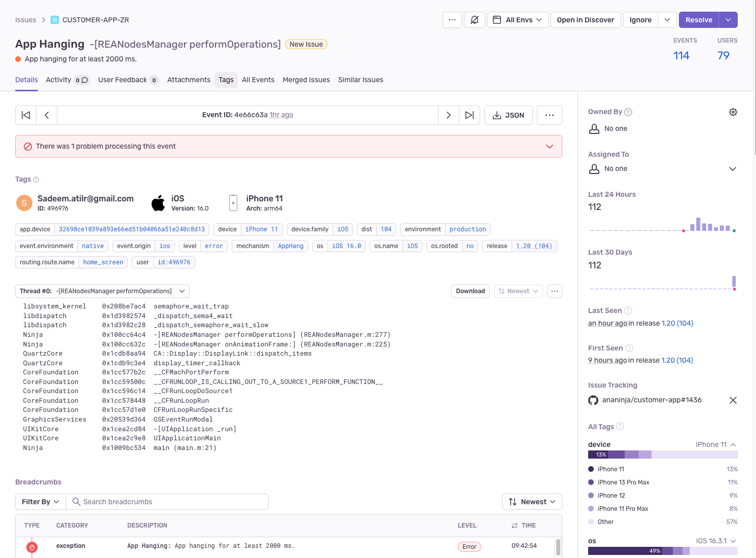This screenshot has height=558, width=756.
Task: Remove the linked GitHub issue with X
Action: point(733,400)
